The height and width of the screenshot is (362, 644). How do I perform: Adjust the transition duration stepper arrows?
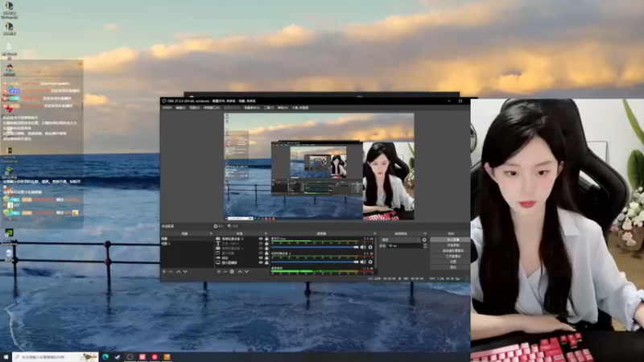pos(425,245)
